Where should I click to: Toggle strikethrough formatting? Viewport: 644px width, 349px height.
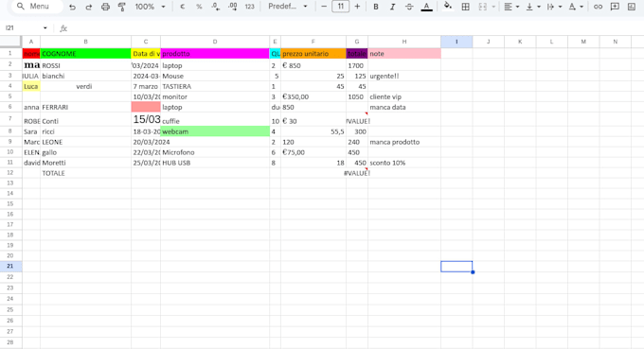click(x=409, y=7)
